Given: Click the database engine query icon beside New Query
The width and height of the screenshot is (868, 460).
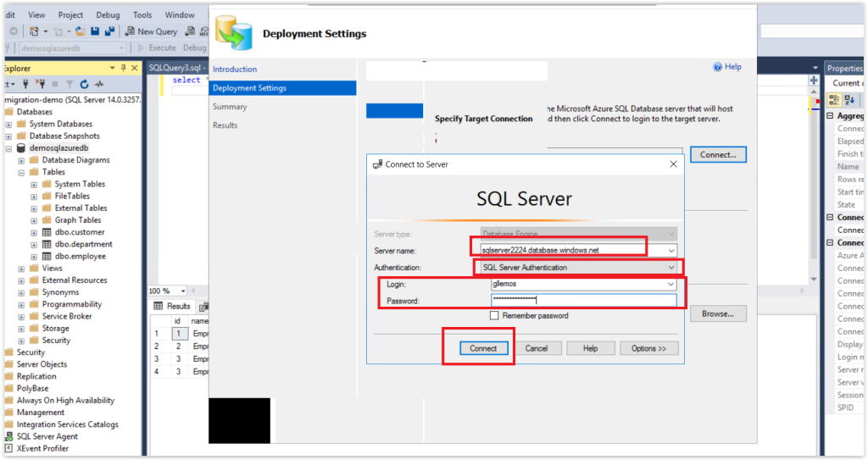Looking at the screenshot, I should pos(190,31).
